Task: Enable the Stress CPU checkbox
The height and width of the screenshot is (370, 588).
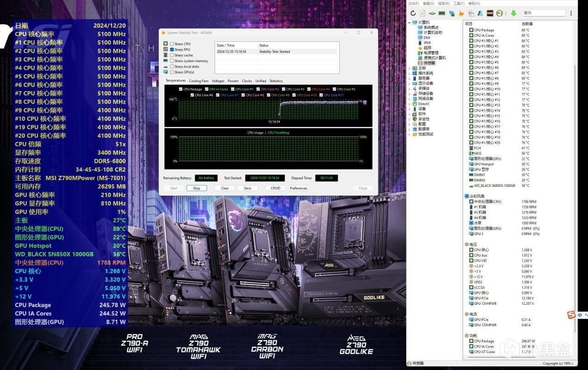Action: [172, 44]
